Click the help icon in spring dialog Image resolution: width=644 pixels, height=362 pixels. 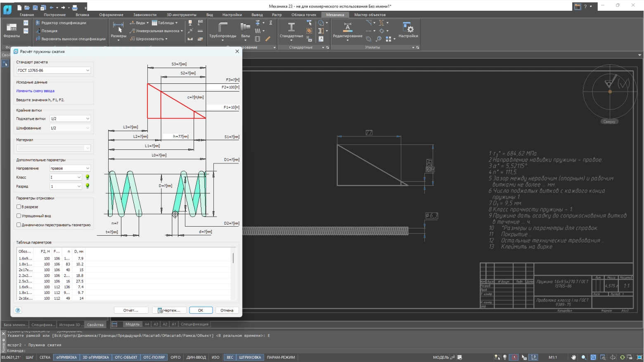tap(18, 310)
